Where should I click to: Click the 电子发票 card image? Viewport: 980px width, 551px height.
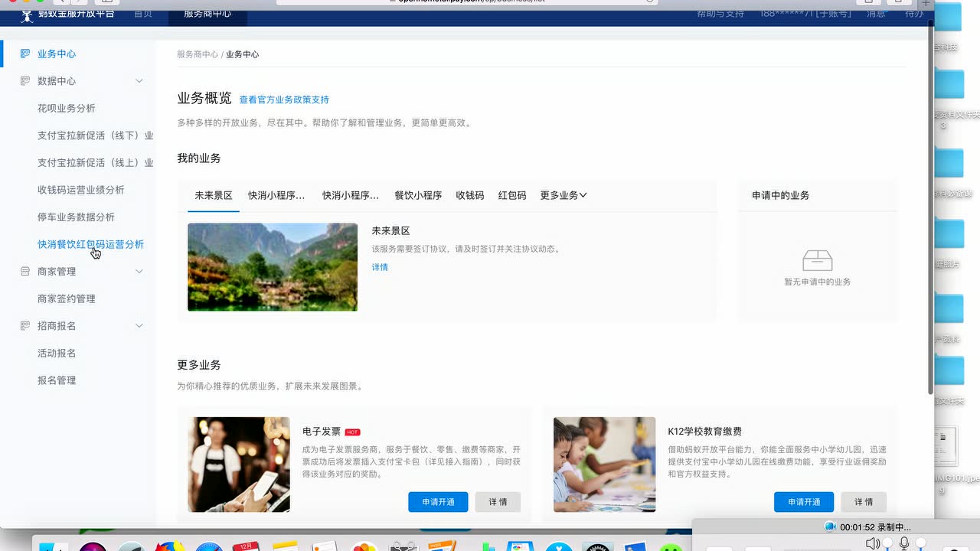239,465
